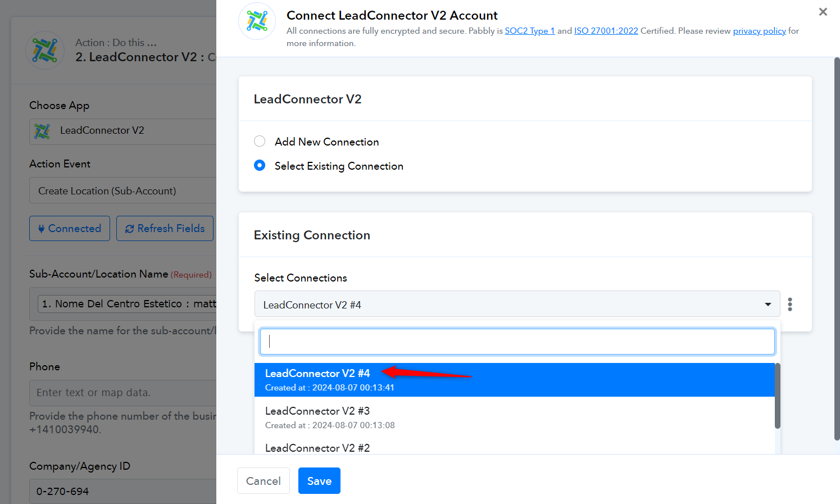This screenshot has height=504, width=840.
Task: Pick the LeadConnector V2 #3 connection
Action: [x=515, y=417]
